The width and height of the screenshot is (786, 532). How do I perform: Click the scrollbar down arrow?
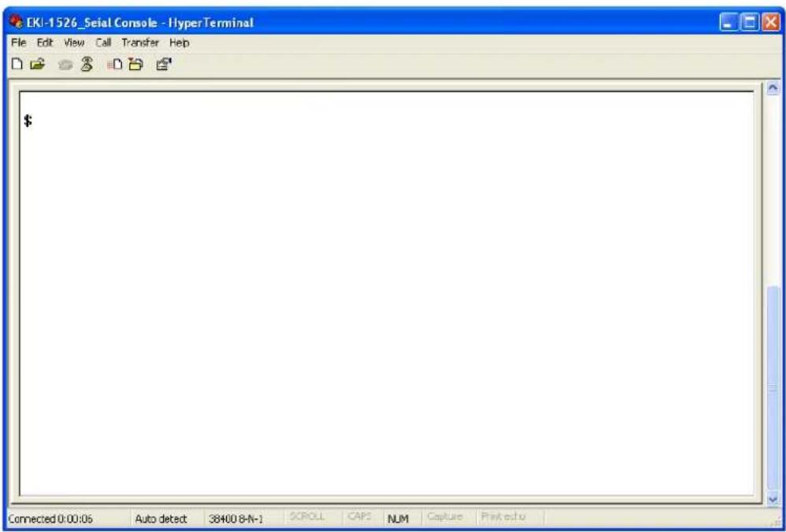(x=773, y=499)
